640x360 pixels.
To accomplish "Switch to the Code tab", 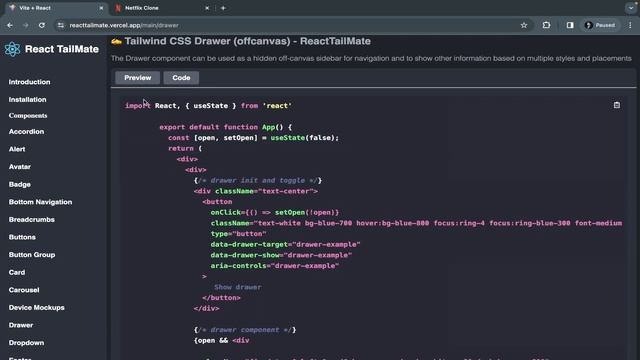I will pos(181,78).
